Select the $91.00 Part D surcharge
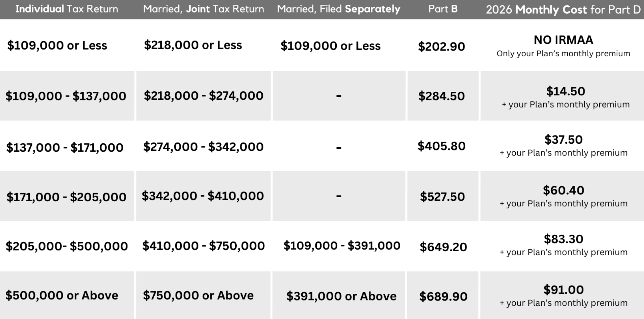The width and height of the screenshot is (644, 319). click(563, 290)
